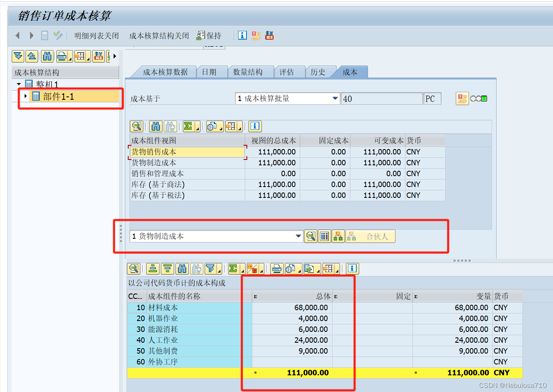Image resolution: width=553 pixels, height=392 pixels.
Task: Collapse all nodes using the collapse-all icon
Action: click(x=32, y=56)
